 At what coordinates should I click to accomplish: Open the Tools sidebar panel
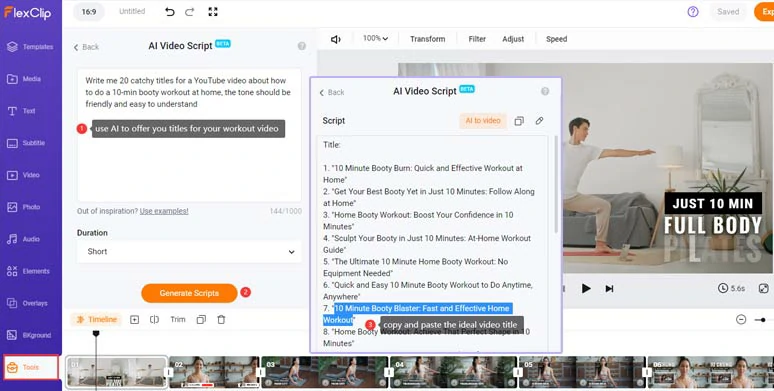coord(31,367)
